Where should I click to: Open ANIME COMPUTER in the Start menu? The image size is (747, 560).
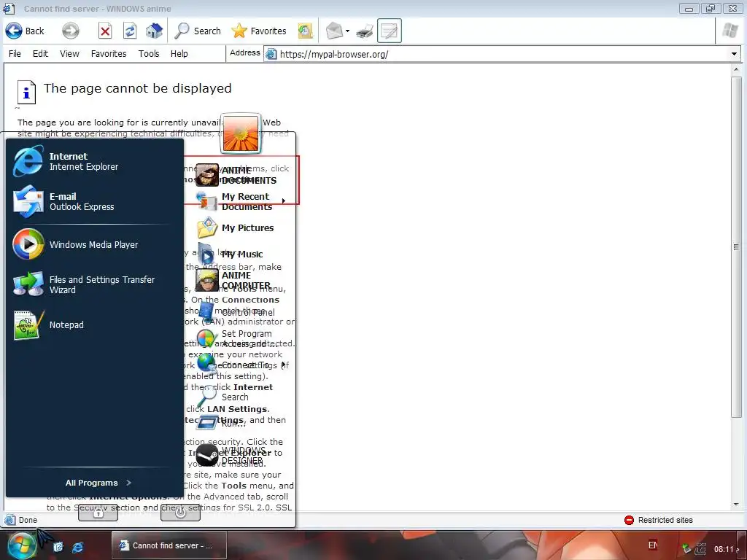[241, 280]
